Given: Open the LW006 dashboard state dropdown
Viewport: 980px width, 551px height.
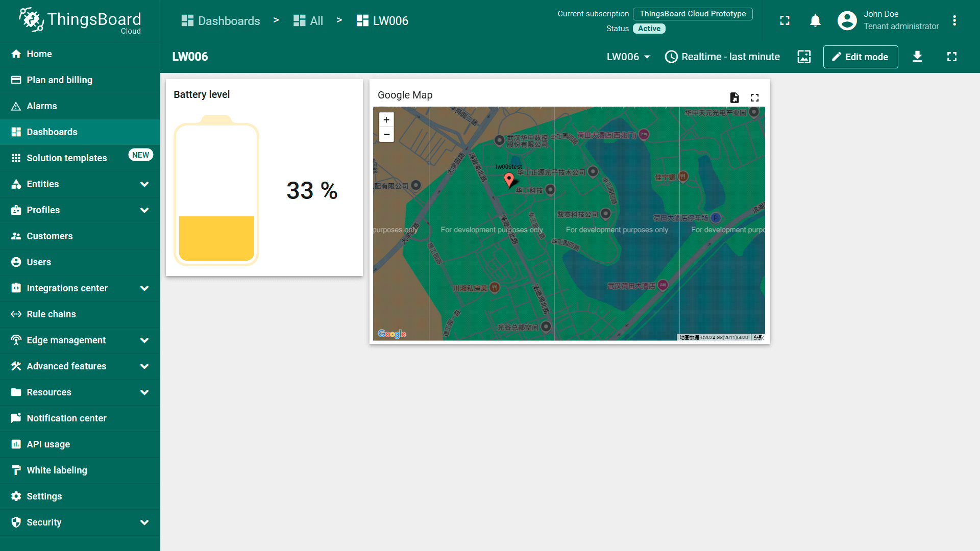Looking at the screenshot, I should coord(628,57).
